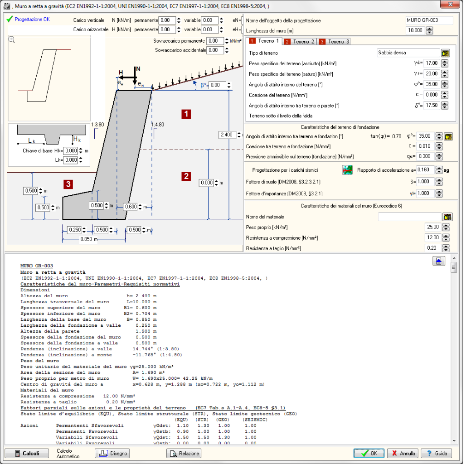Click the underlined MURO GR-003 report heading

point(37,266)
